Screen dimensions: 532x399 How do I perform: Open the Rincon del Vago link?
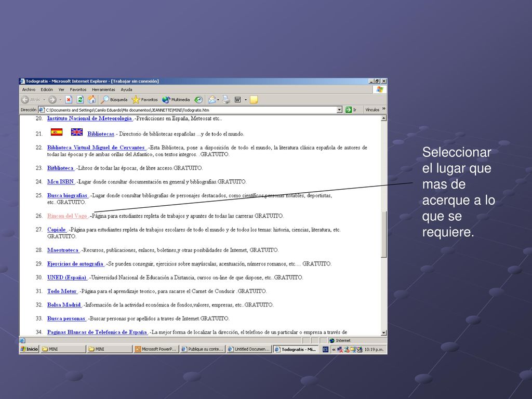click(67, 216)
